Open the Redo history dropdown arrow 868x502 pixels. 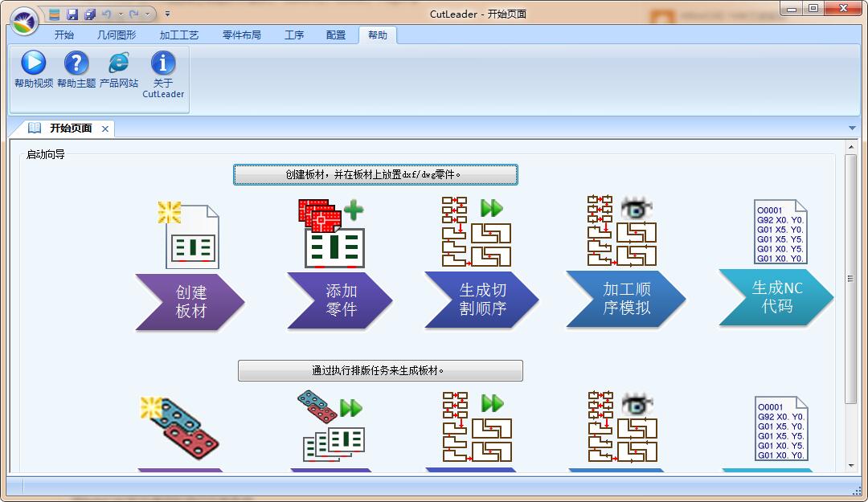147,14
